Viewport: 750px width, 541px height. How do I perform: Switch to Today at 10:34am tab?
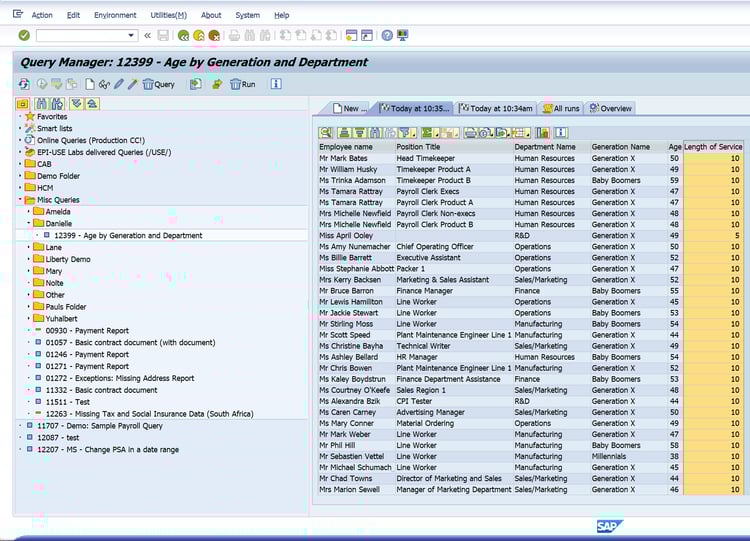[x=496, y=109]
